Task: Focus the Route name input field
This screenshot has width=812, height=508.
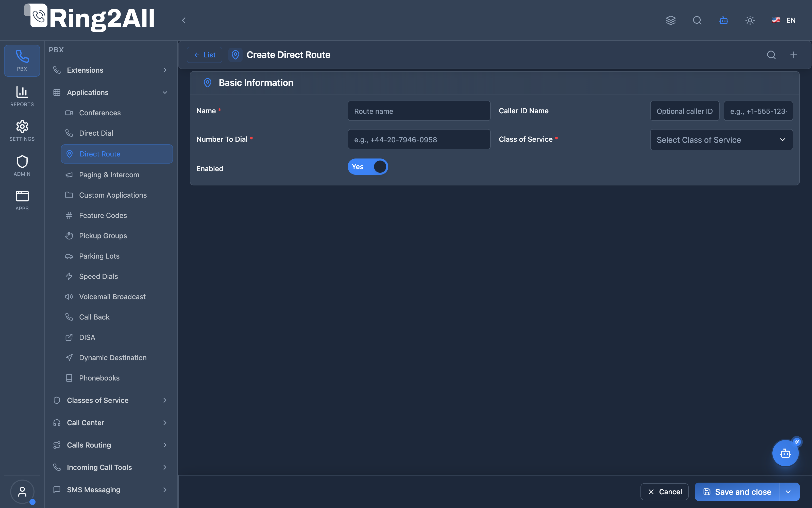Action: click(x=419, y=111)
